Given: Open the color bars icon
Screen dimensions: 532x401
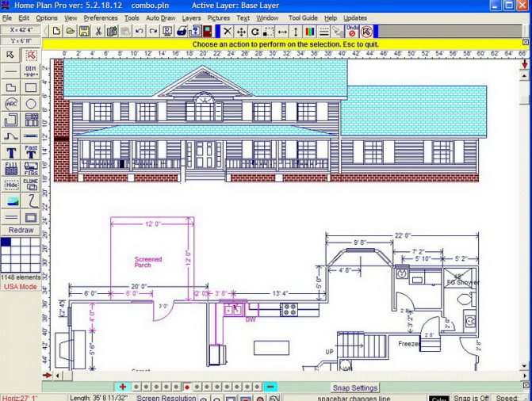Looking at the screenshot, I should [x=310, y=32].
